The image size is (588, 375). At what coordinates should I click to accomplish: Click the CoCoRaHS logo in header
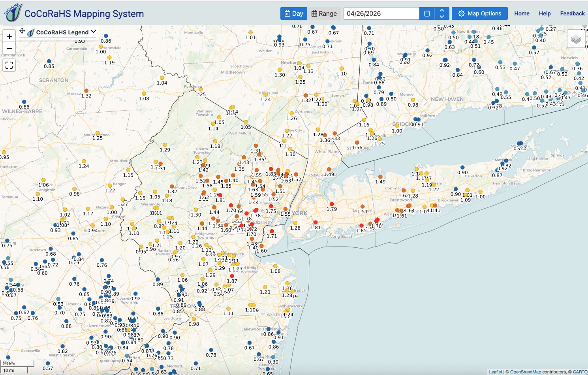tap(13, 13)
